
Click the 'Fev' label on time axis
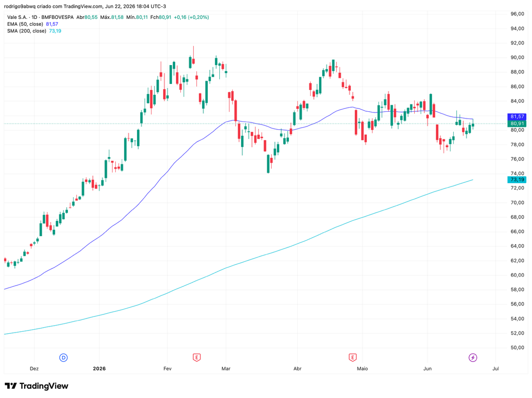167,369
